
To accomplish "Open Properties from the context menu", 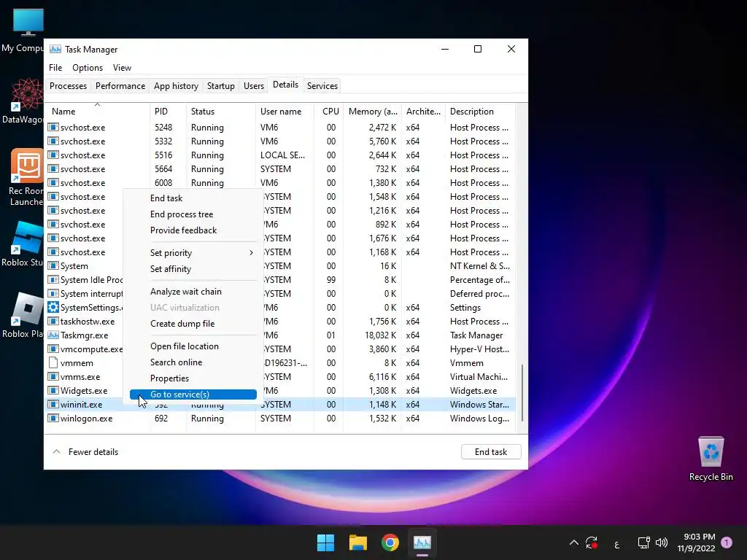I will (193, 378).
